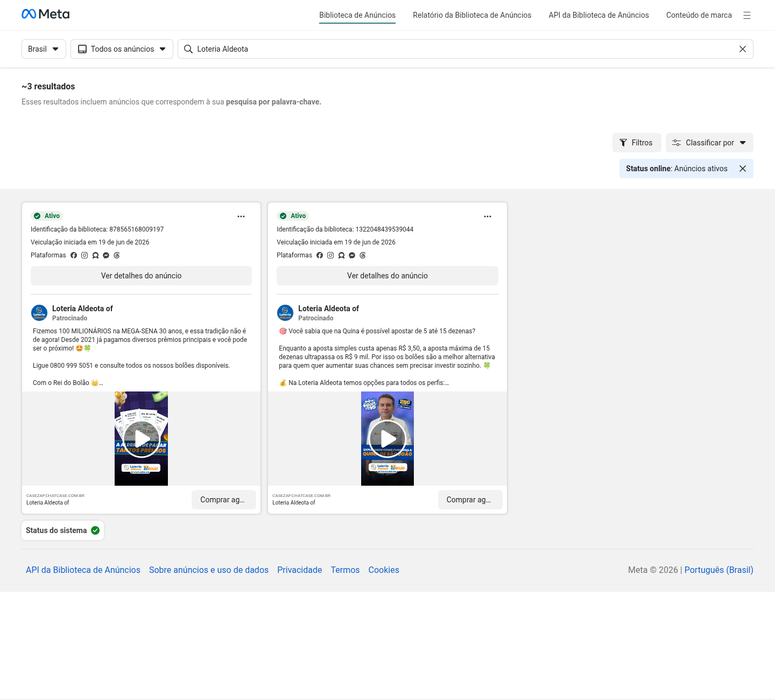This screenshot has height=700, width=775.
Task: Click Audience Network icon on ad 1322048439539044
Action: tap(341, 255)
